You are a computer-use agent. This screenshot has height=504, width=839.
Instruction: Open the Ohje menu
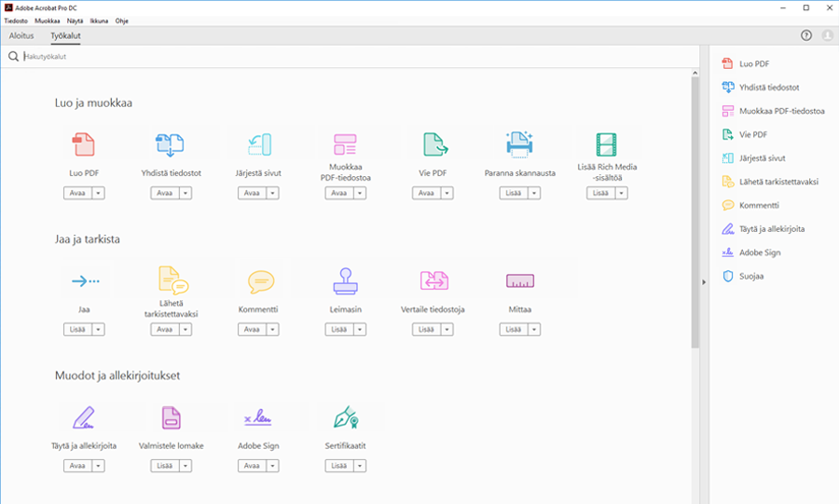(122, 20)
